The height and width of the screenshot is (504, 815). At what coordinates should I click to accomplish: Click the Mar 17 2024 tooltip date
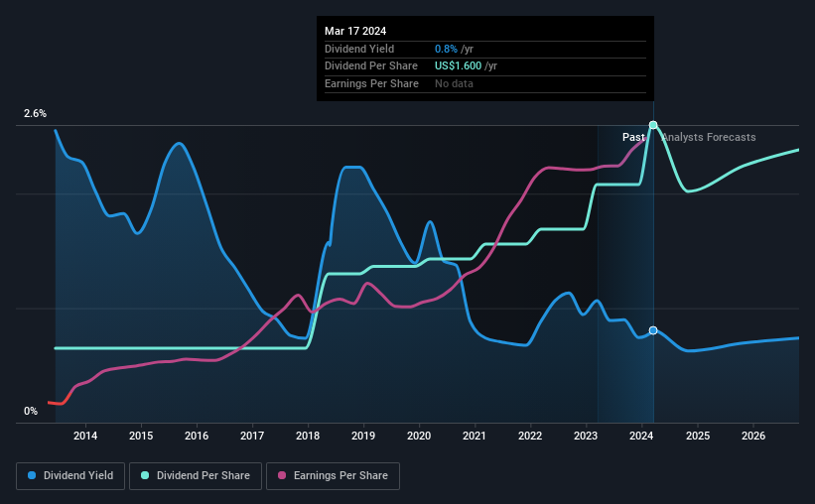tap(355, 31)
